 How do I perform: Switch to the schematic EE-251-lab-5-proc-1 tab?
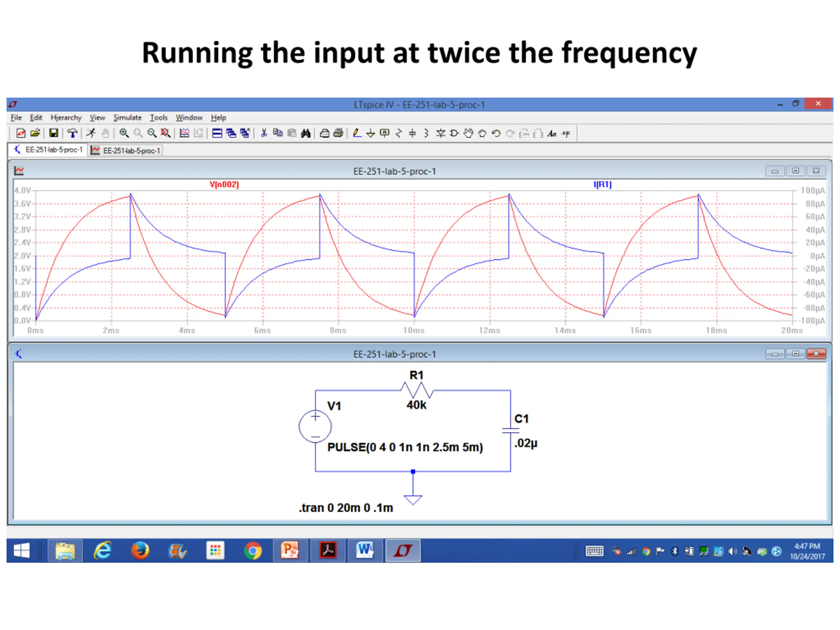click(48, 150)
